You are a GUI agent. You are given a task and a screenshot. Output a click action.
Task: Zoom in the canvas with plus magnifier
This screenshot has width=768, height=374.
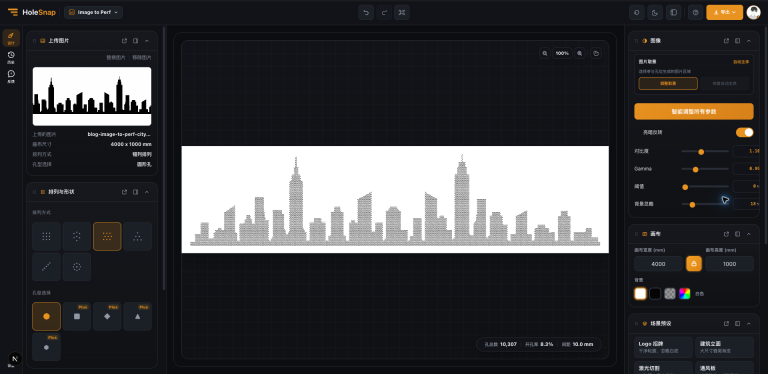tap(580, 53)
